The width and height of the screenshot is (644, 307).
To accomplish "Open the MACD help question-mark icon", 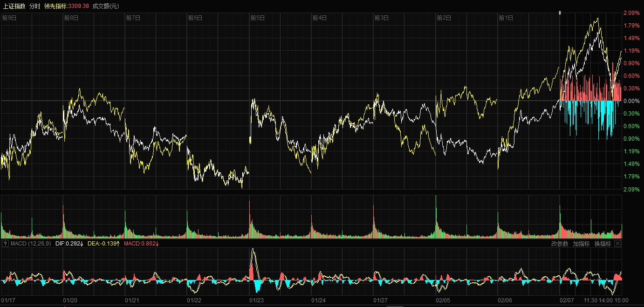I will tap(5, 244).
